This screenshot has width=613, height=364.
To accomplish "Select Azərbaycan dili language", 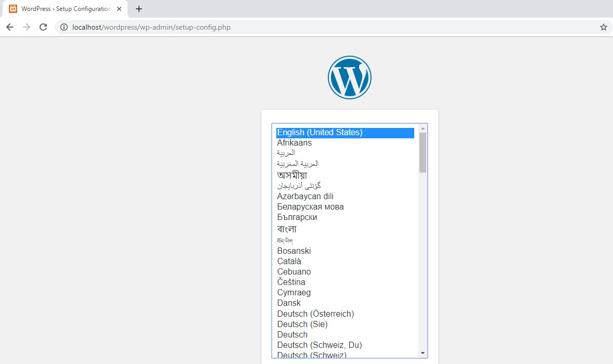I will [x=345, y=197].
